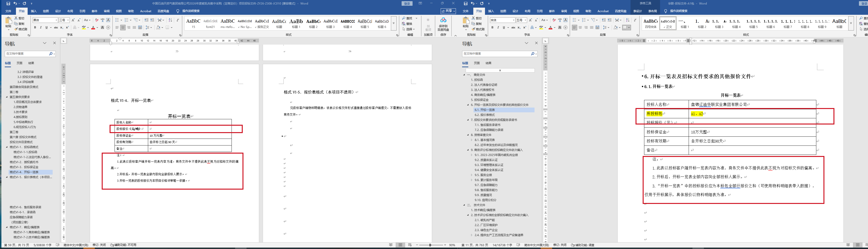The image size is (868, 249).
Task: Apply Underline in the right Word window
Action: click(x=504, y=27)
